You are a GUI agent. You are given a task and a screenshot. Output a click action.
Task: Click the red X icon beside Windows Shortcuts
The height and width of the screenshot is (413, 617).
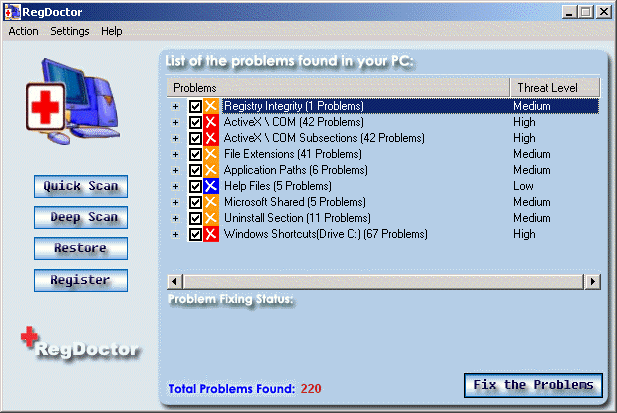[x=211, y=234]
